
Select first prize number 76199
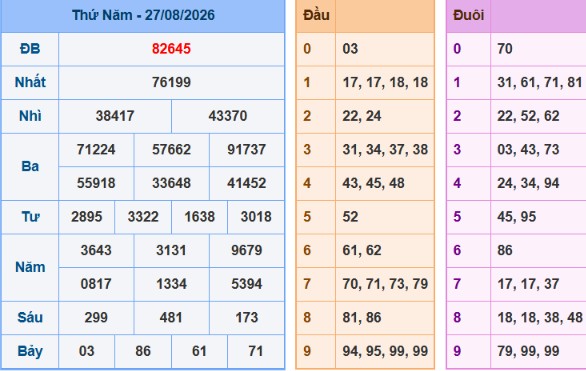[x=171, y=82]
